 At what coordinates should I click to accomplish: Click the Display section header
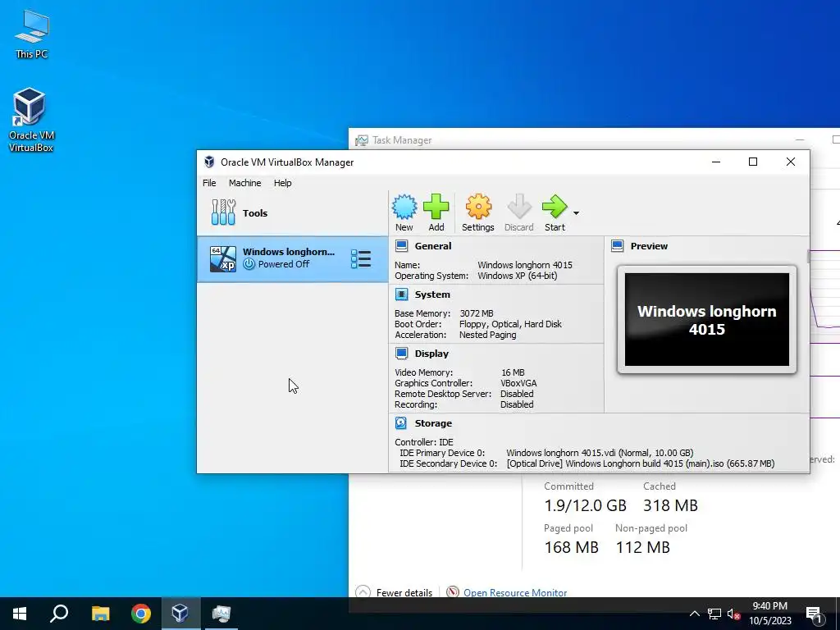[431, 353]
